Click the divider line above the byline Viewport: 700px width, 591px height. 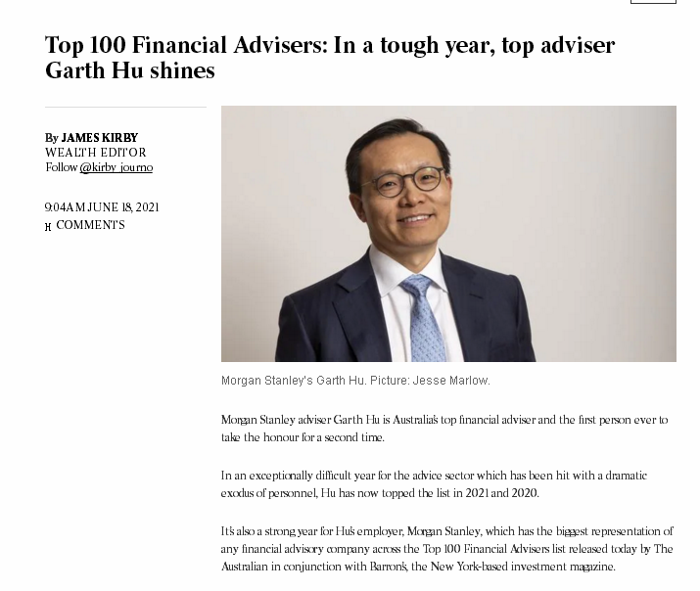[x=125, y=107]
